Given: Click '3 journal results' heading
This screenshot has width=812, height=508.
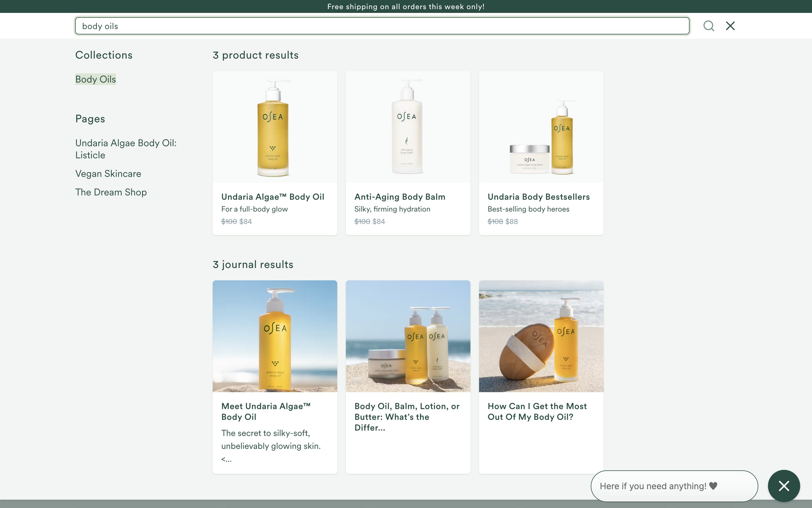Looking at the screenshot, I should [x=253, y=264].
